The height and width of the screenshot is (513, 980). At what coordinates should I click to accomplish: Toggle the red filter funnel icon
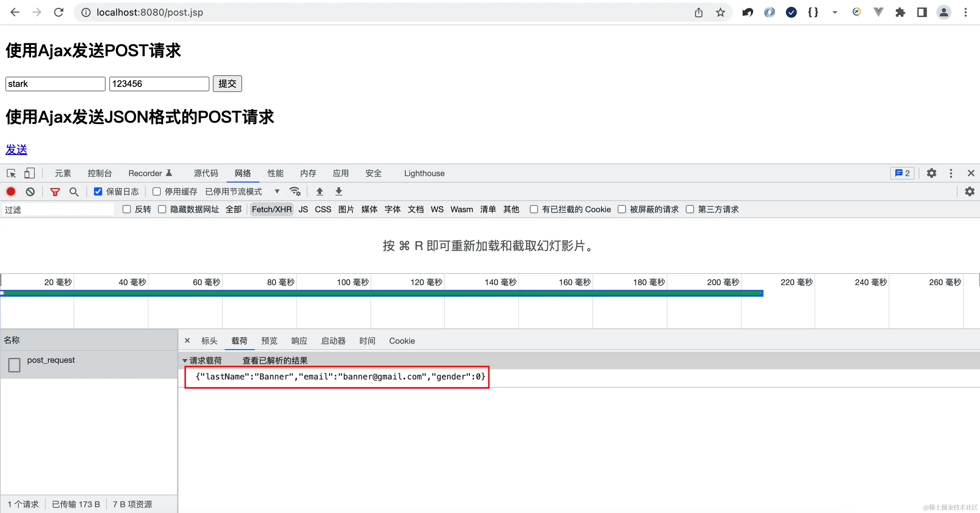click(x=55, y=192)
